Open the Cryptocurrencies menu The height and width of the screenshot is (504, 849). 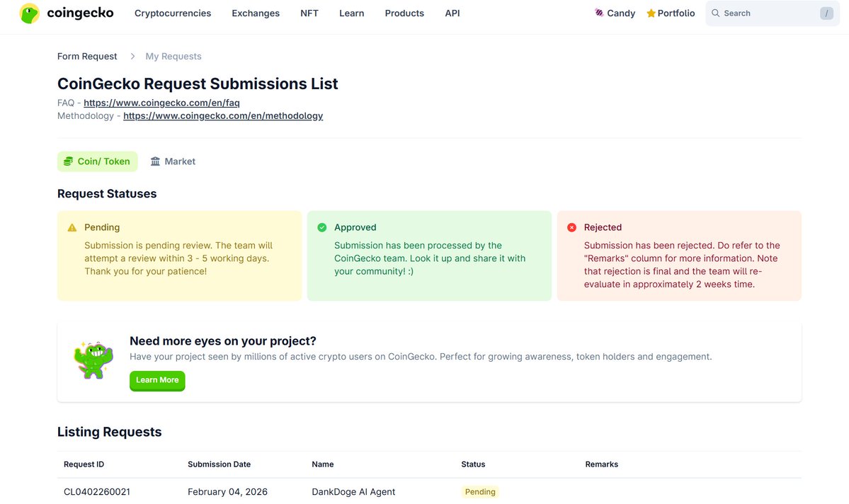coord(173,13)
